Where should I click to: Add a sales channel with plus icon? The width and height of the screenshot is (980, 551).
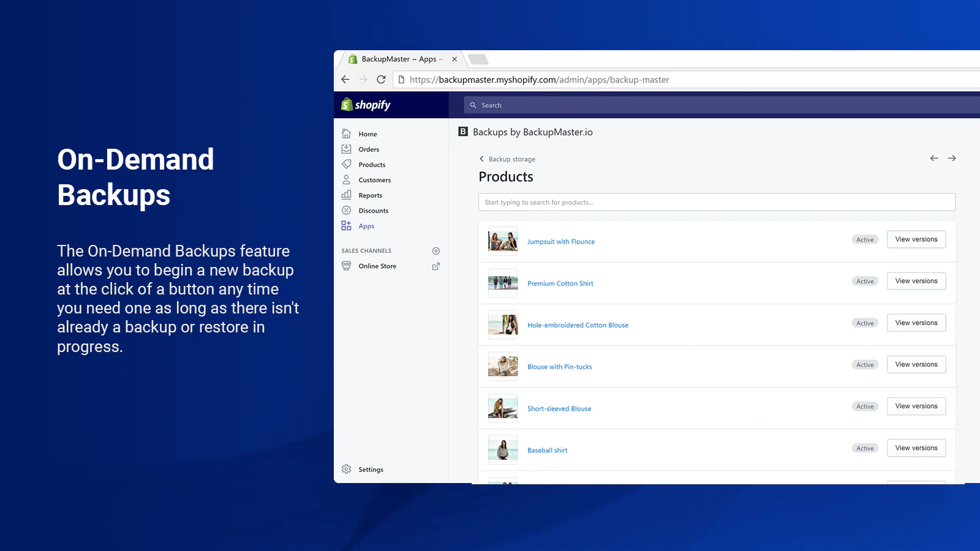pos(436,251)
